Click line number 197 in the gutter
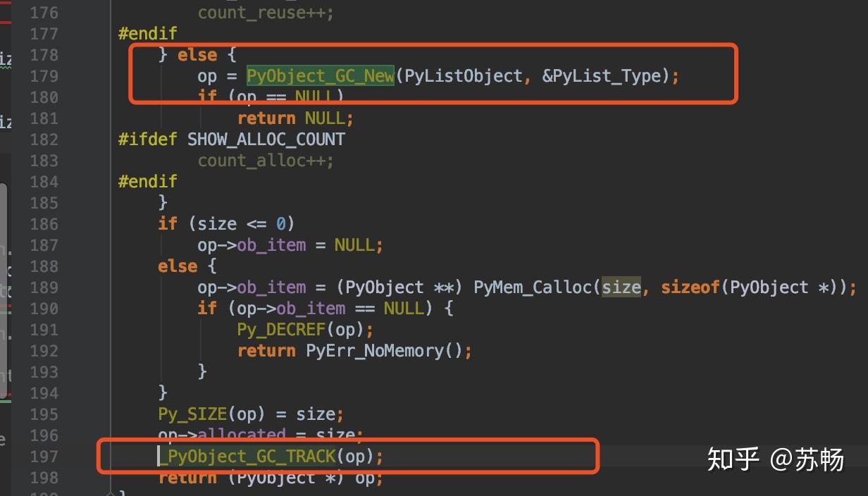 [x=42, y=456]
